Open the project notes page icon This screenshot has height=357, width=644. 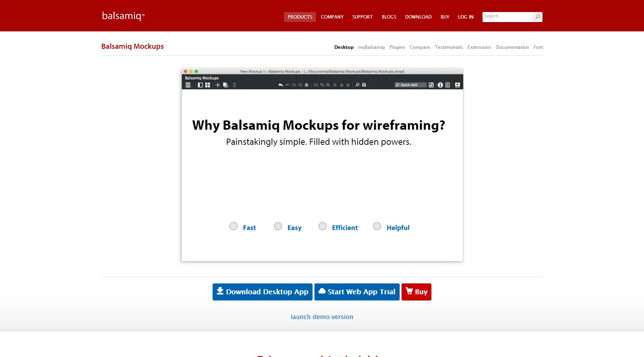click(448, 85)
